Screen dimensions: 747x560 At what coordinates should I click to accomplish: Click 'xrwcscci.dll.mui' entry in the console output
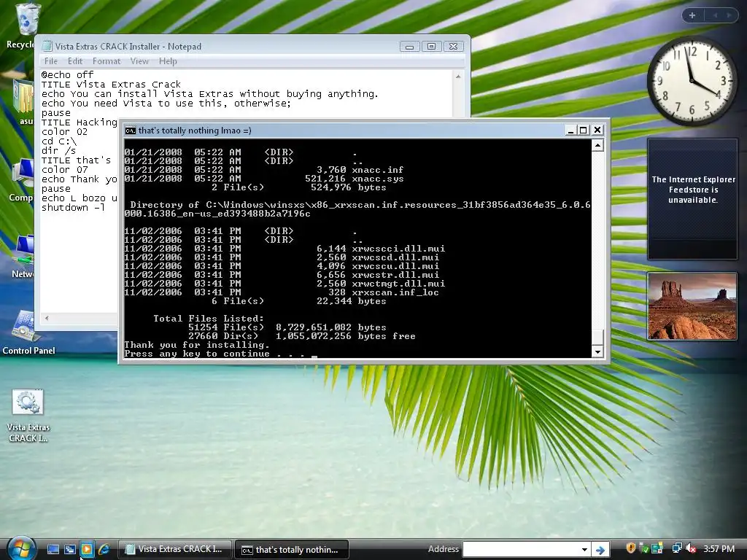coord(398,249)
